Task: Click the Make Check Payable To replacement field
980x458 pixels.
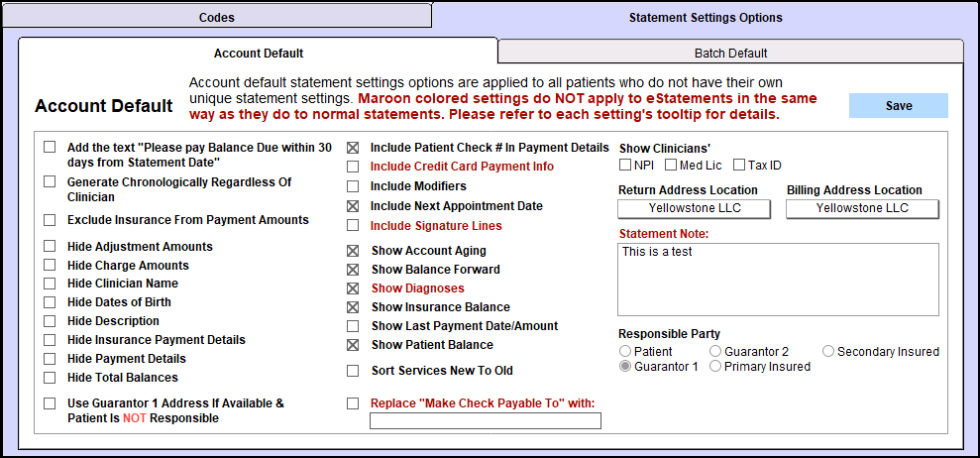Action: pos(486,421)
